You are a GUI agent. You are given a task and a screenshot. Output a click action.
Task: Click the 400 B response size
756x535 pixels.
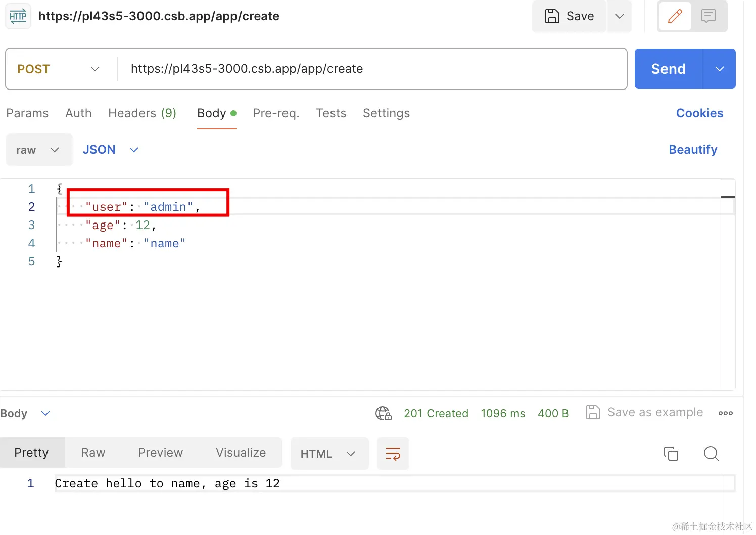[553, 413]
